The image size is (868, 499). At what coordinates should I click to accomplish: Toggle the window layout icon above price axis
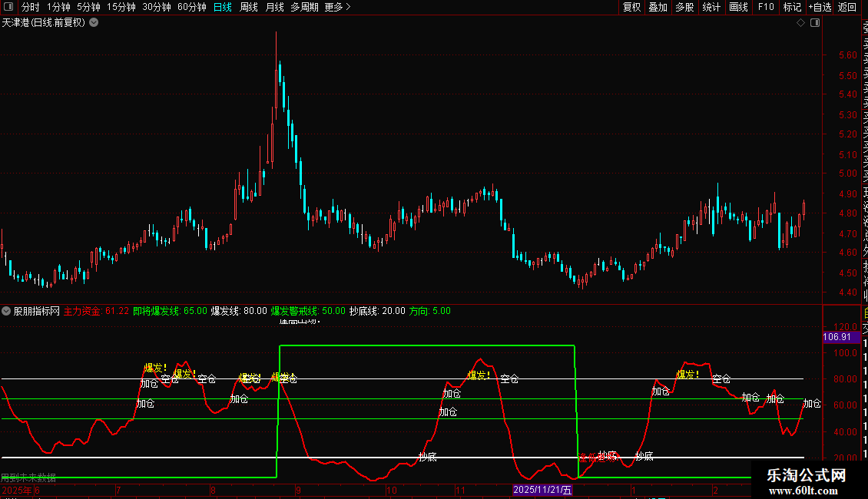click(815, 22)
